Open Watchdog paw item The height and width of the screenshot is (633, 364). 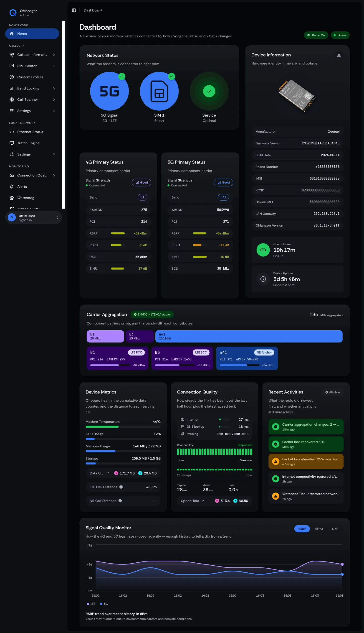point(32,198)
